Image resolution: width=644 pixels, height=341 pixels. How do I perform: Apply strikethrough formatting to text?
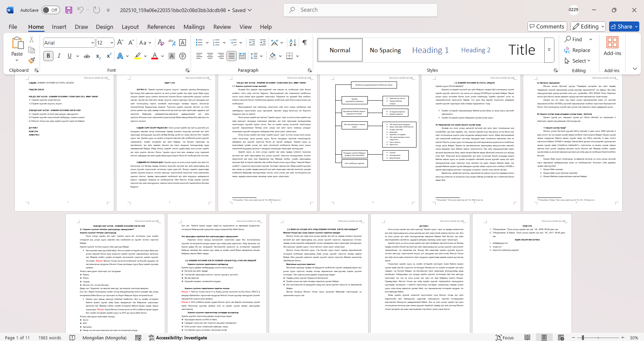point(87,56)
